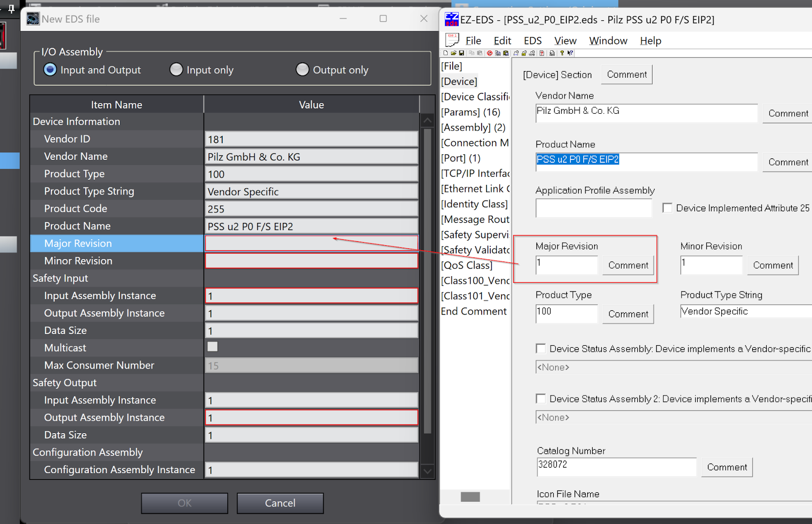The image size is (812, 524).
Task: Select the [Port] (1) section
Action: click(461, 158)
